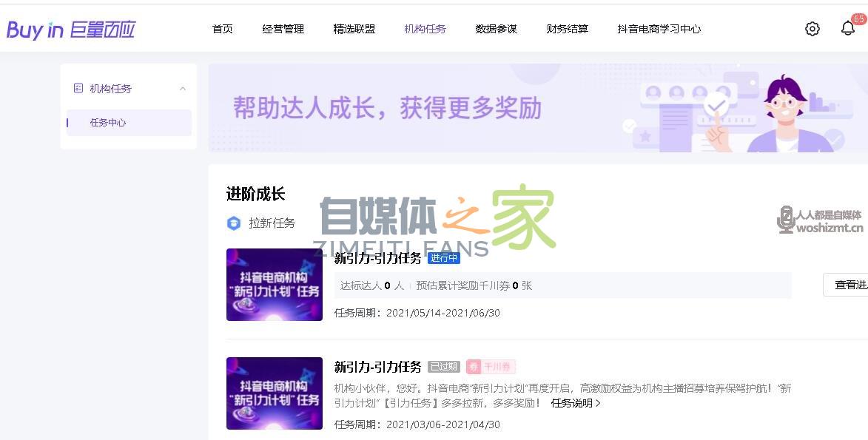
Task: Open the in-progress 新引力计划 task thumbnail
Action: (x=275, y=285)
